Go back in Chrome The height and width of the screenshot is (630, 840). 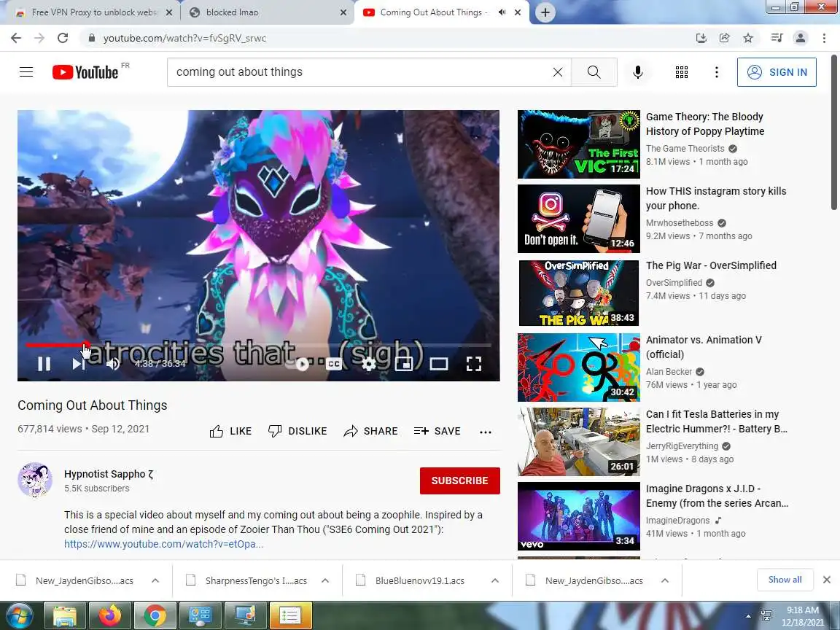[16, 38]
